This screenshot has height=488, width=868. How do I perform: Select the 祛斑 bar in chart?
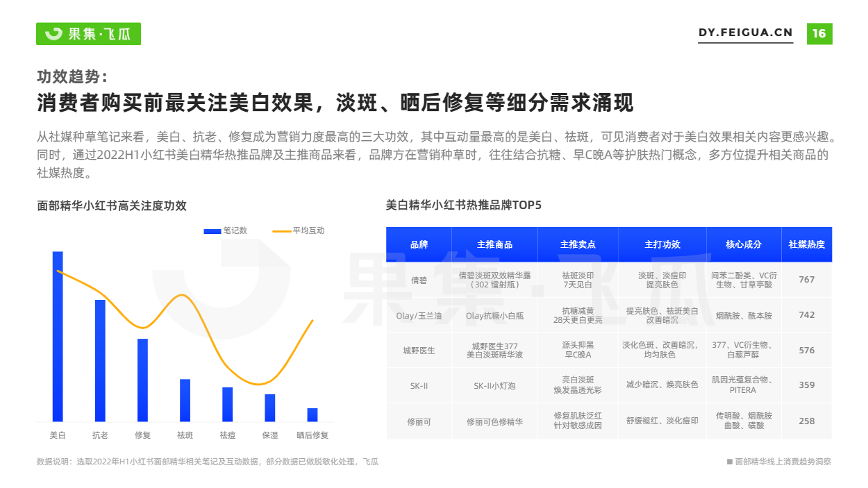click(185, 401)
